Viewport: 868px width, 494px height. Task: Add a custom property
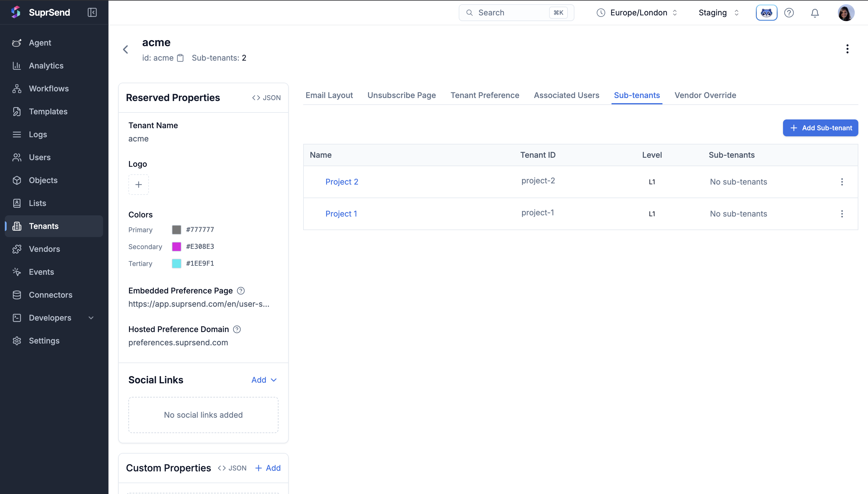268,468
